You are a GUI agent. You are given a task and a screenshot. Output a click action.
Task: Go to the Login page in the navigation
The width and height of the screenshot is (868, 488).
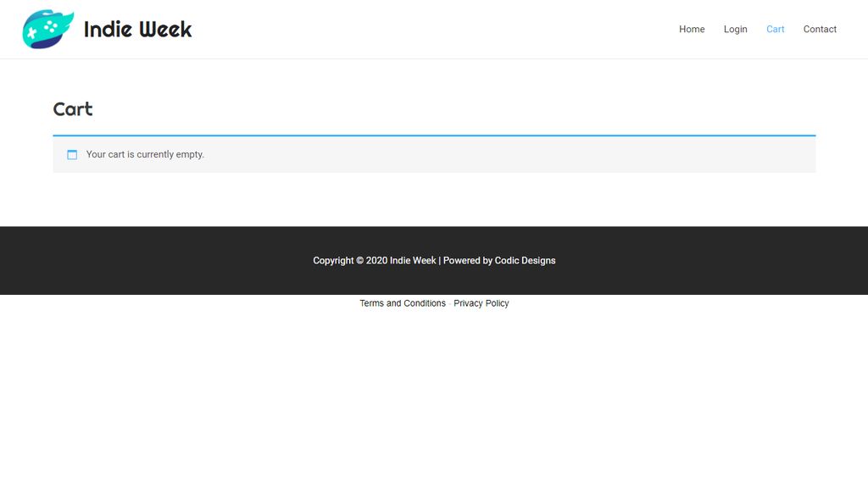(735, 30)
